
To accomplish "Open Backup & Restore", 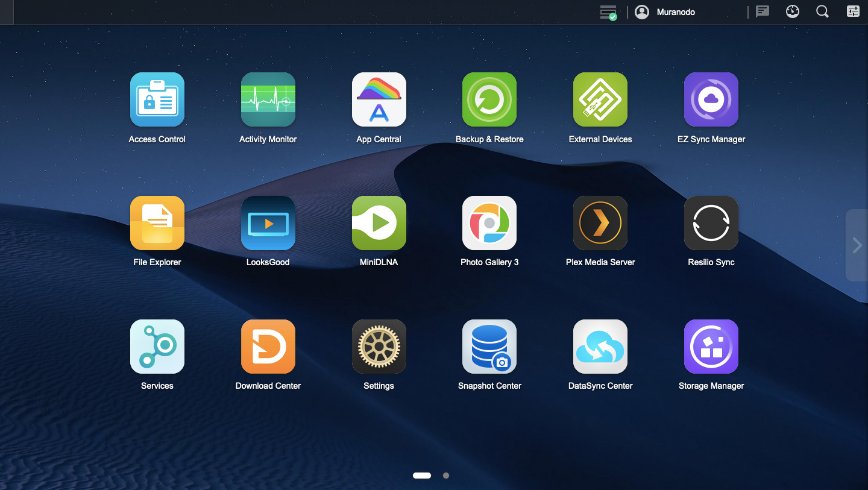I will [489, 99].
